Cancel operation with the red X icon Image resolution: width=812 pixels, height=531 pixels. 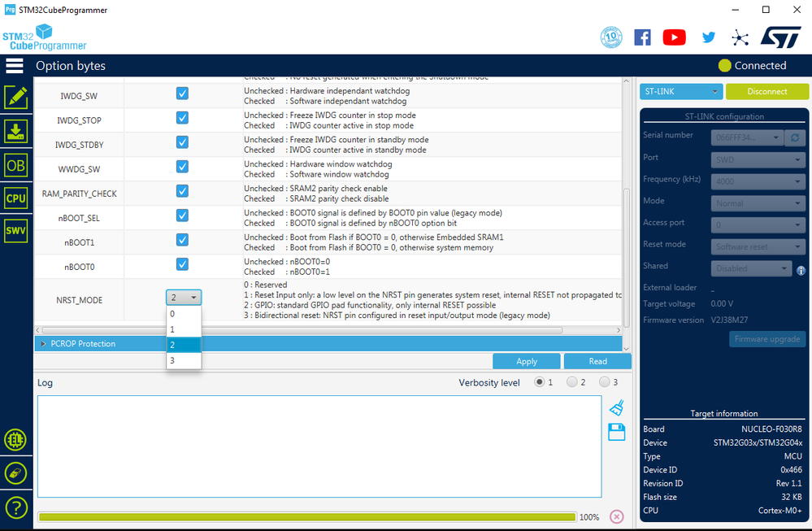coord(616,516)
